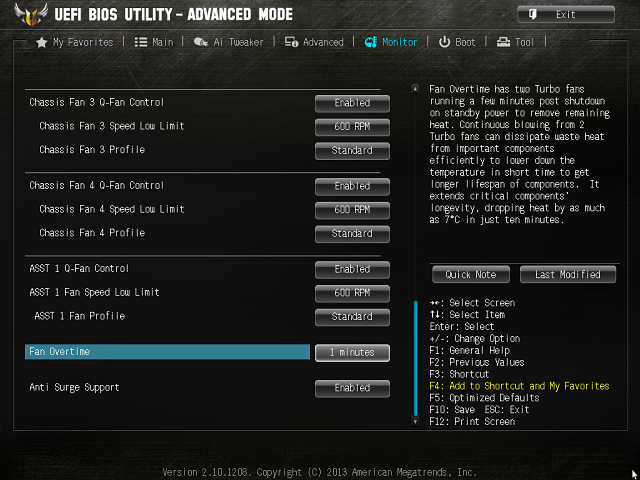Image resolution: width=640 pixels, height=480 pixels.
Task: Disable Anti Surge Support
Action: pyautogui.click(x=352, y=388)
